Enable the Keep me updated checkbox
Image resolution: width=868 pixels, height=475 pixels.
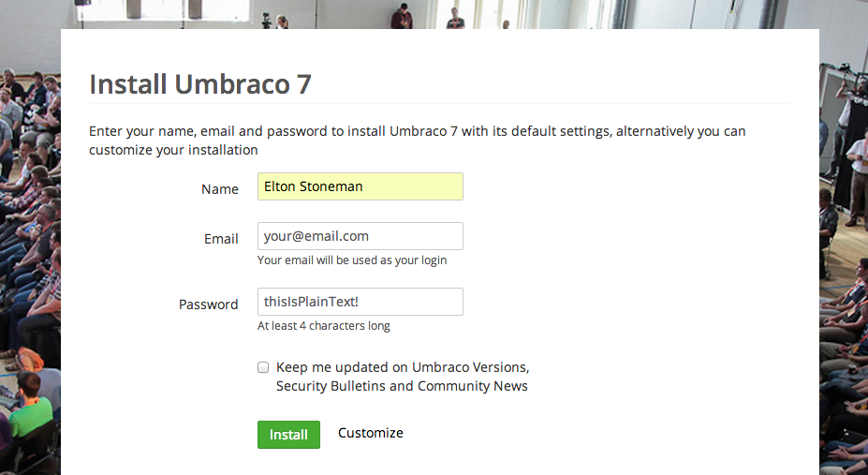pos(263,367)
